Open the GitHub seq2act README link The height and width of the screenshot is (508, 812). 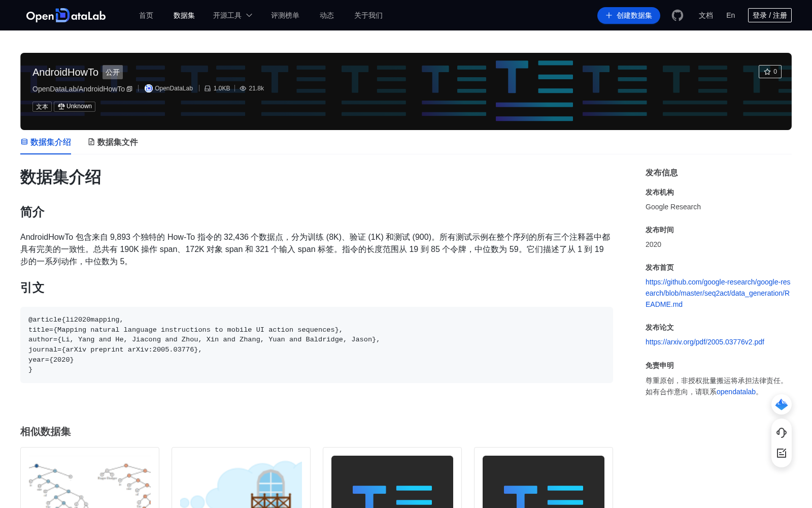coord(718,293)
